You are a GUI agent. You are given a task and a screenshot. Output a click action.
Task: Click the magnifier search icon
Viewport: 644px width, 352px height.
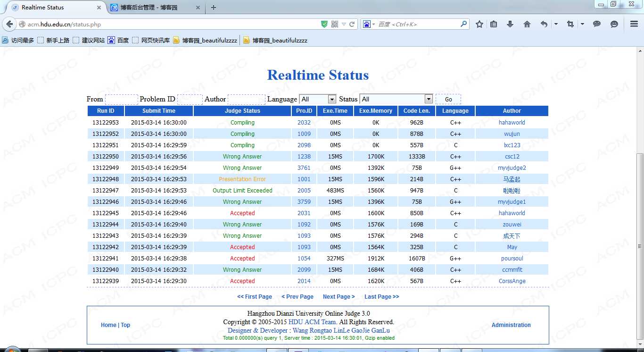pos(464,24)
